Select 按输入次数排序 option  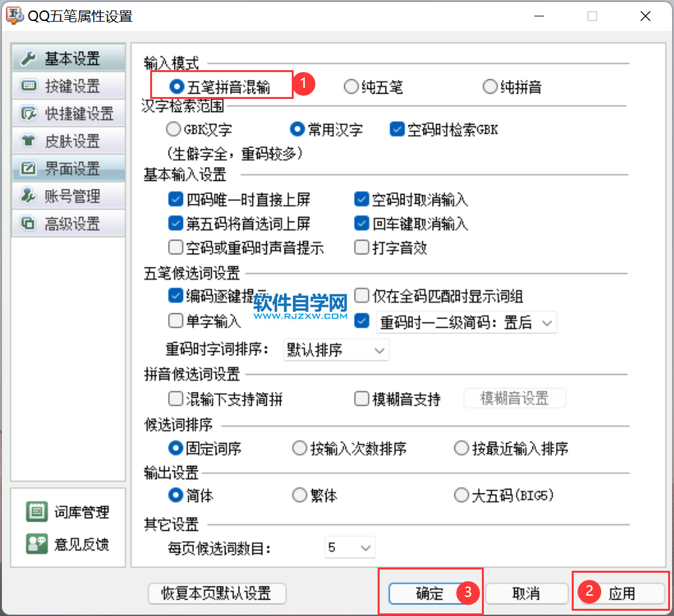[x=300, y=448]
